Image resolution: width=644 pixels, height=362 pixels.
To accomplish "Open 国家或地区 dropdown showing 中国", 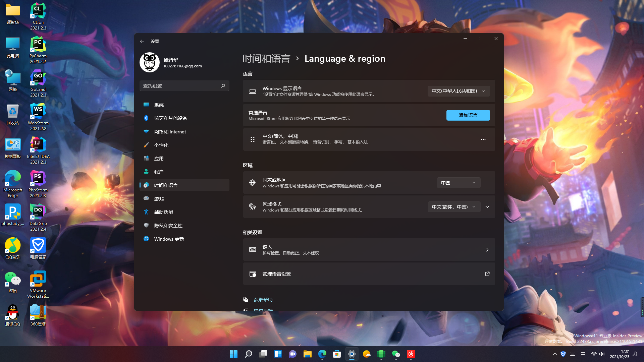I will pos(459,183).
